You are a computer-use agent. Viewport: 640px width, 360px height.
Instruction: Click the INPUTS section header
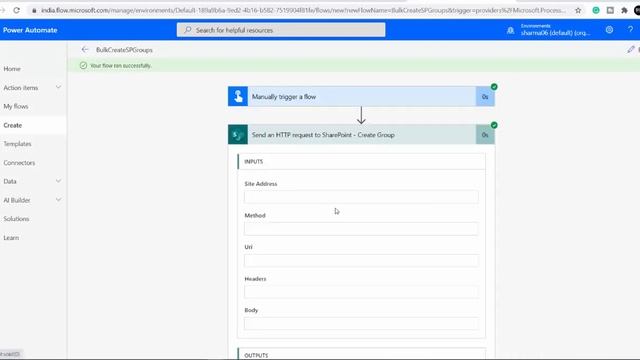tap(362, 162)
